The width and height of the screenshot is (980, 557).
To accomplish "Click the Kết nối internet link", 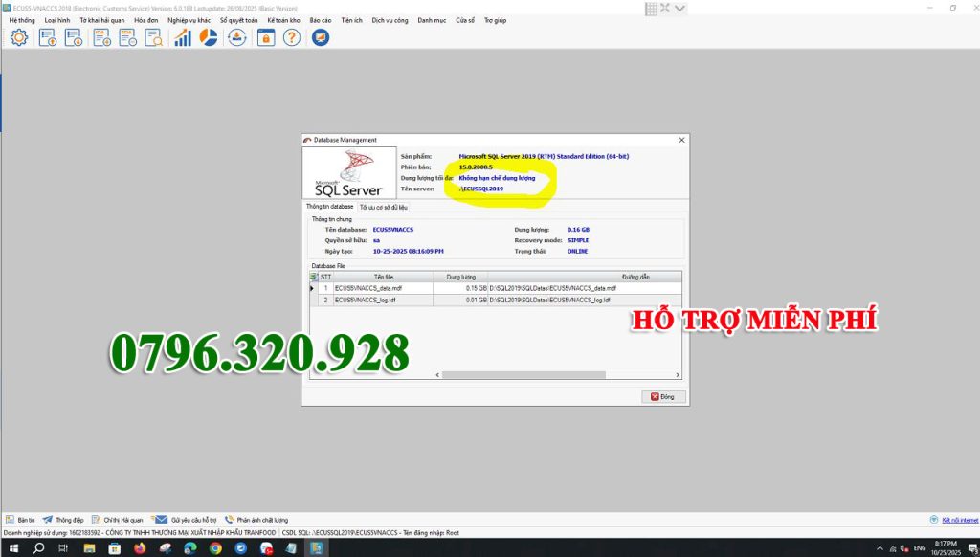I will point(960,520).
